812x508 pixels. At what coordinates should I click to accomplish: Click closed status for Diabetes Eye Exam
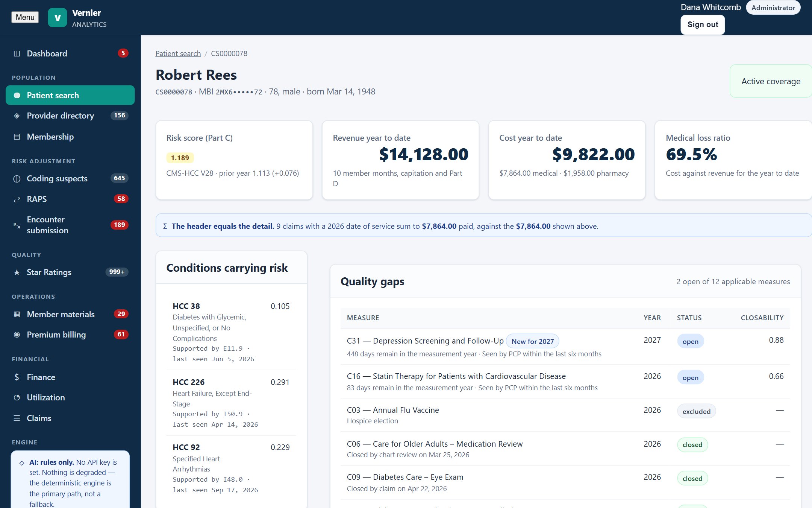pos(692,479)
